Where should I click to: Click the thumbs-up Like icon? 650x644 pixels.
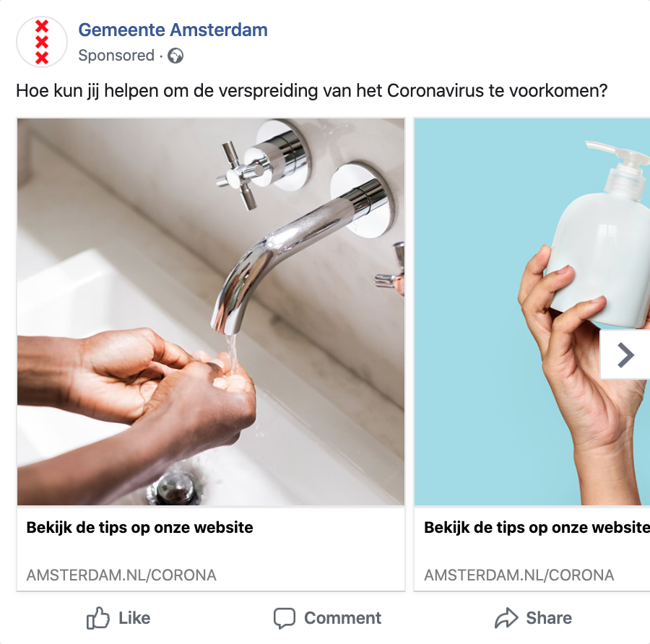point(97,618)
